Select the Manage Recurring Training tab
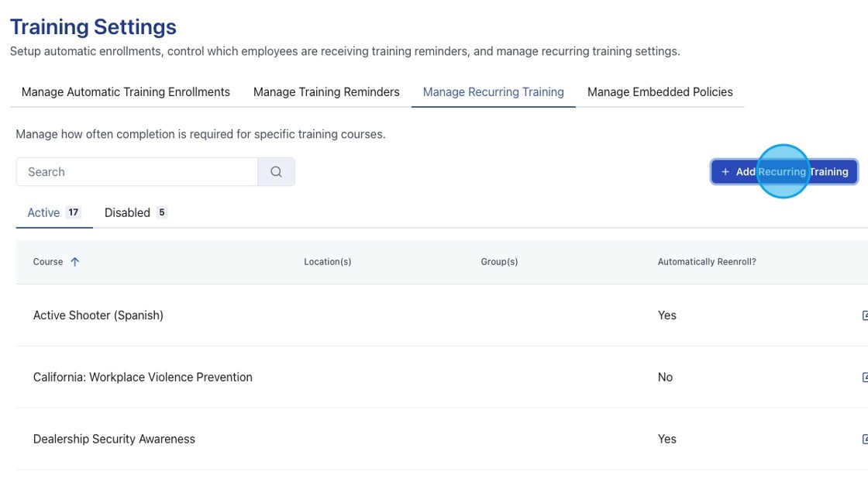 [x=493, y=92]
